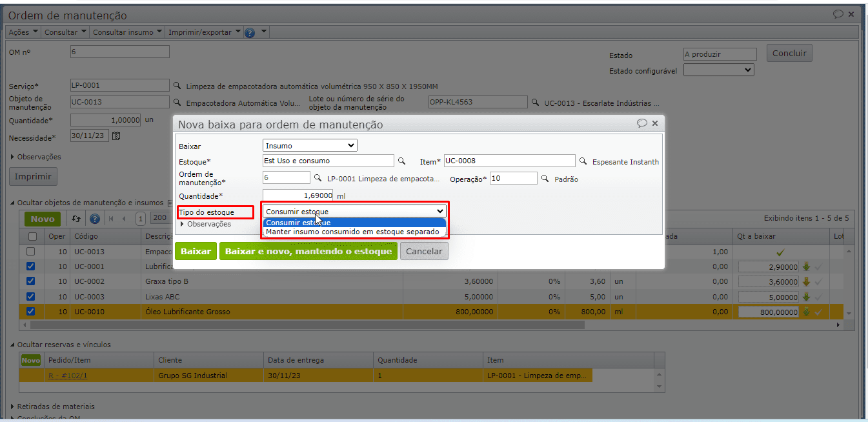Image resolution: width=868 pixels, height=422 pixels.
Task: Expand Retiradas de materiais section
Action: (x=52, y=407)
